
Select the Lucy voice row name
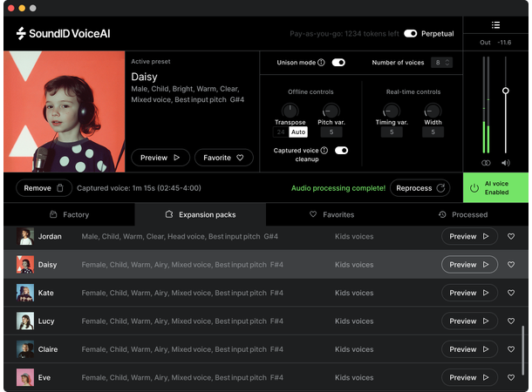tap(46, 321)
